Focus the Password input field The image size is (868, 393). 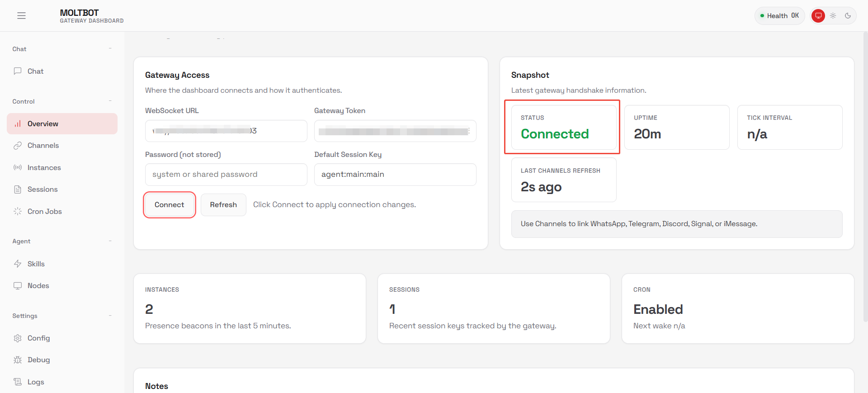point(226,175)
